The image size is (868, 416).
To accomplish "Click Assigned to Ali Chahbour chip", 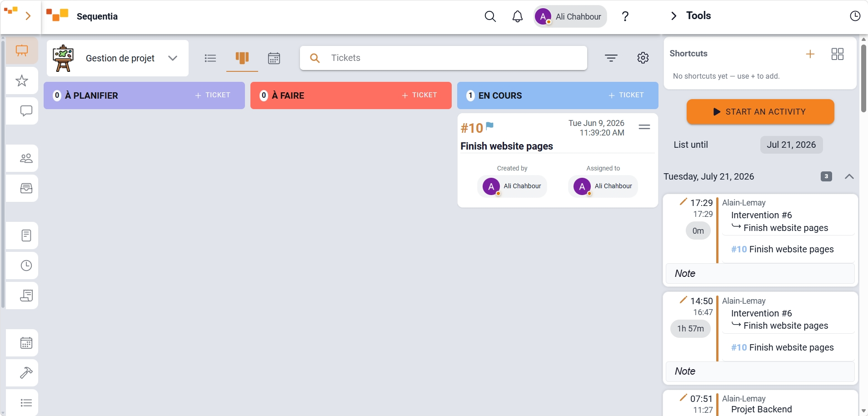I will [x=603, y=186].
